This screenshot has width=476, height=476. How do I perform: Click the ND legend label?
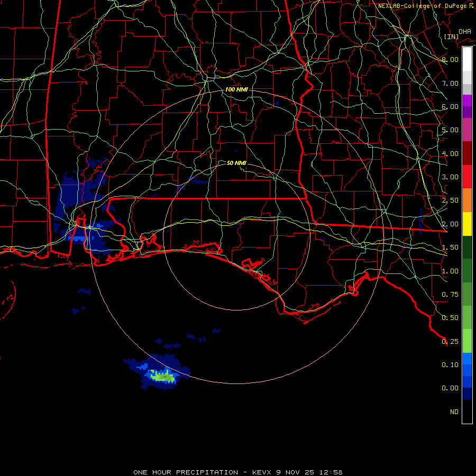coord(454,412)
